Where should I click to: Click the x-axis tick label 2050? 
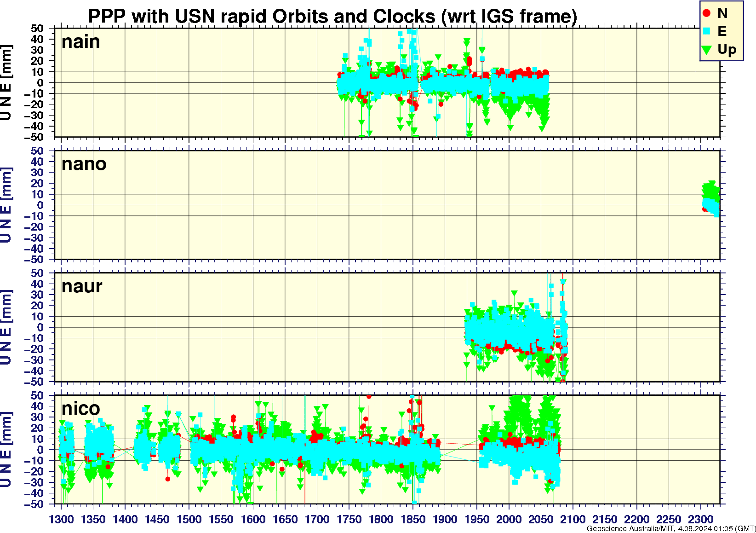540,519
